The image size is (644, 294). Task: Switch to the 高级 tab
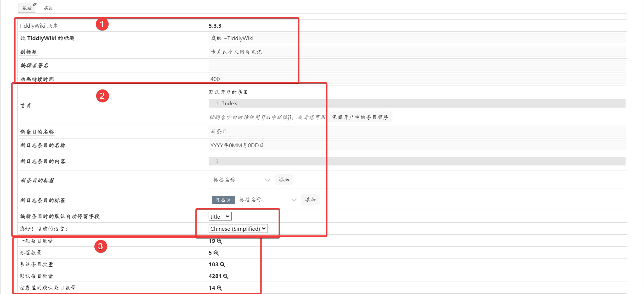click(x=48, y=8)
